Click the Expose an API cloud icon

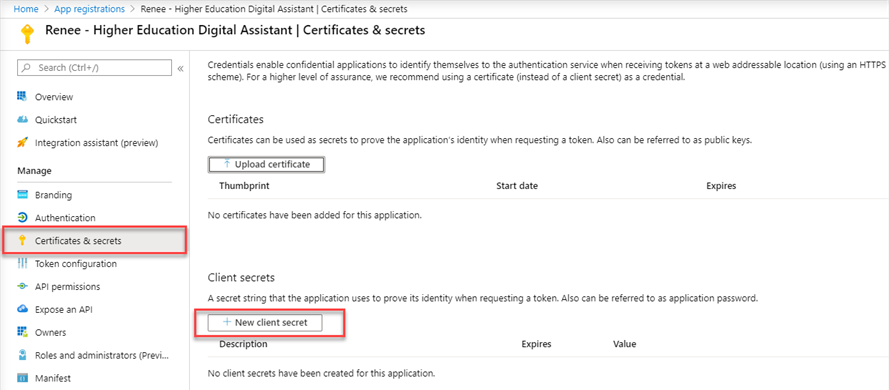click(x=22, y=310)
